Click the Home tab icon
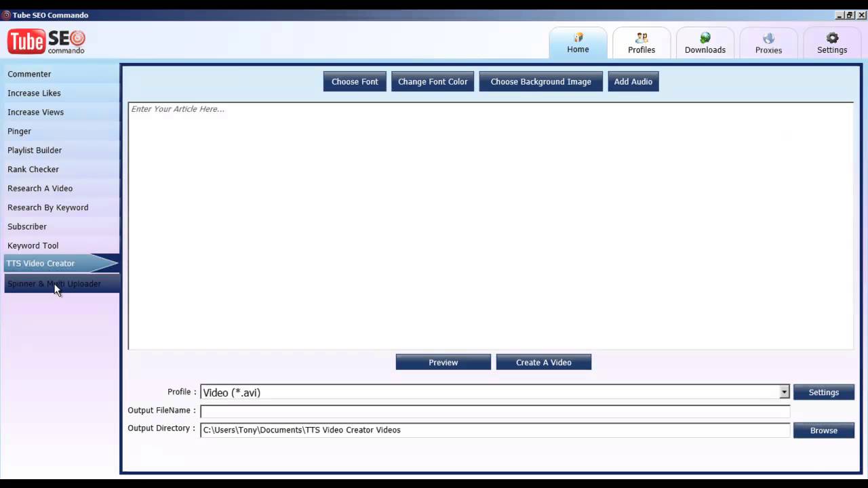 coord(578,37)
